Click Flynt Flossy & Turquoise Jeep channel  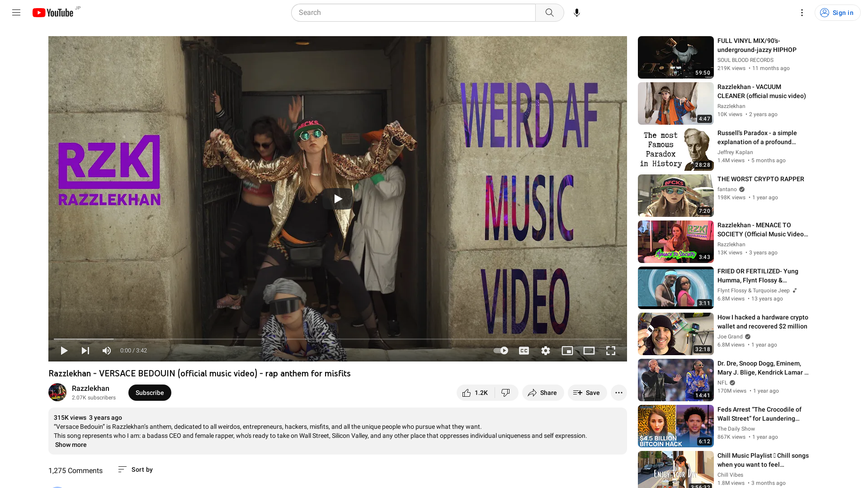click(754, 291)
